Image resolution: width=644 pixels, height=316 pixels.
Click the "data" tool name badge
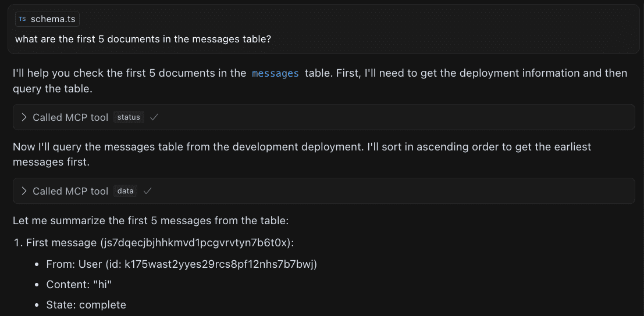pos(125,191)
